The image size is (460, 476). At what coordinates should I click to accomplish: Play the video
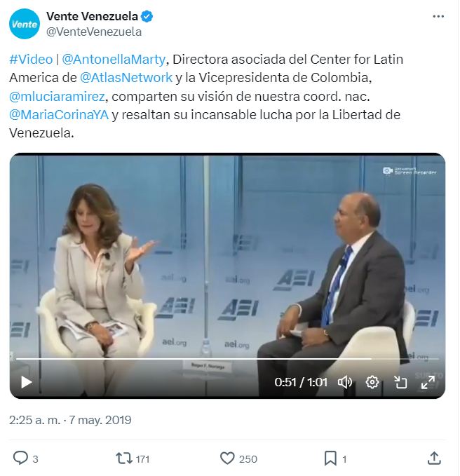(27, 382)
